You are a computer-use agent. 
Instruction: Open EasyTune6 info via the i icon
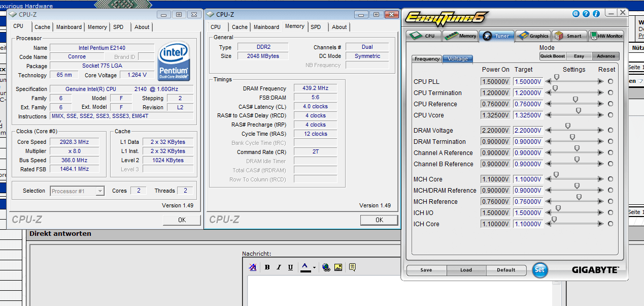(x=597, y=14)
